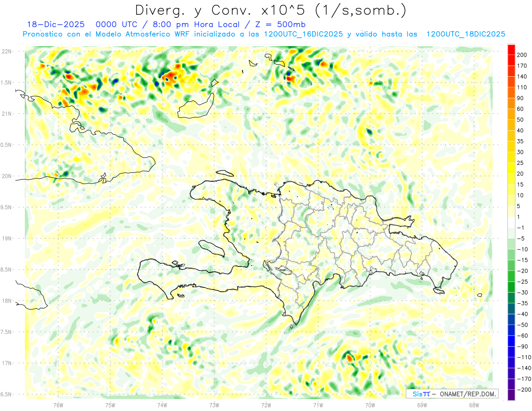The height and width of the screenshot is (411, 532).
Task: Click the "69W" longitude label
Action: click(x=422, y=405)
